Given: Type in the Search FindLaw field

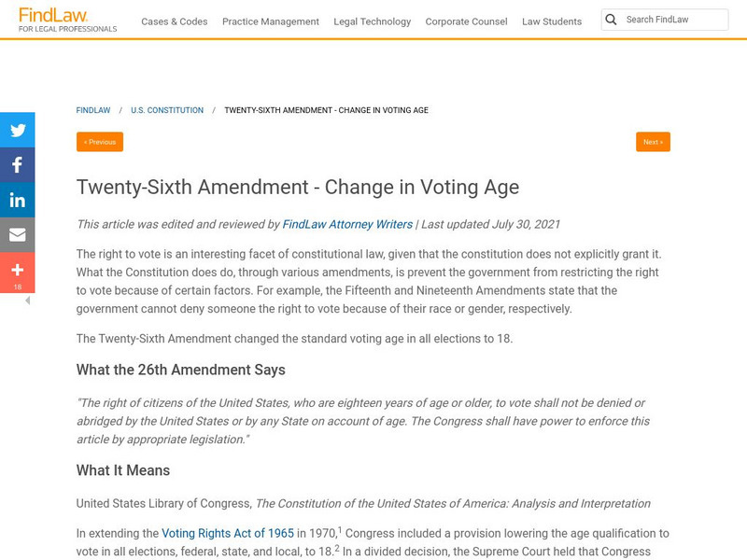Looking at the screenshot, I should coord(674,20).
